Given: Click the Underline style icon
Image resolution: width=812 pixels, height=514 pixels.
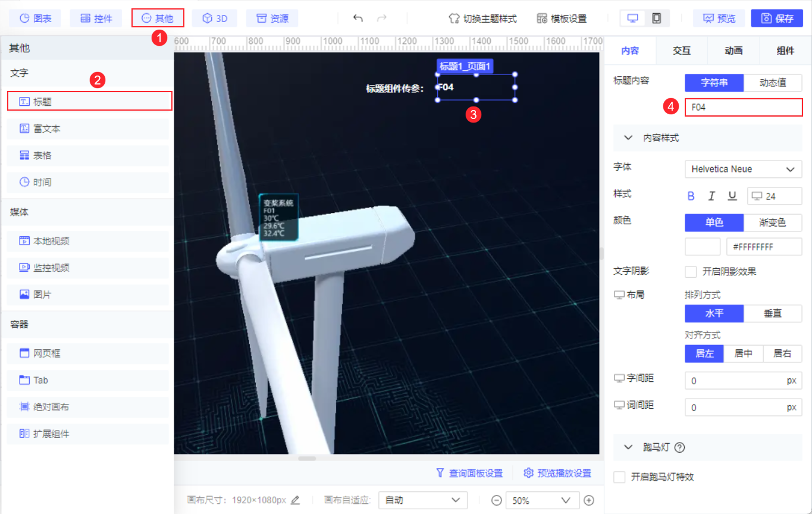Looking at the screenshot, I should 732,196.
